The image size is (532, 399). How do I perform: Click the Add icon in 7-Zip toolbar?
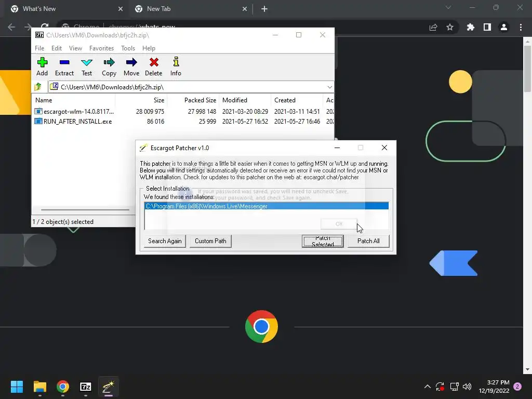coord(42,66)
